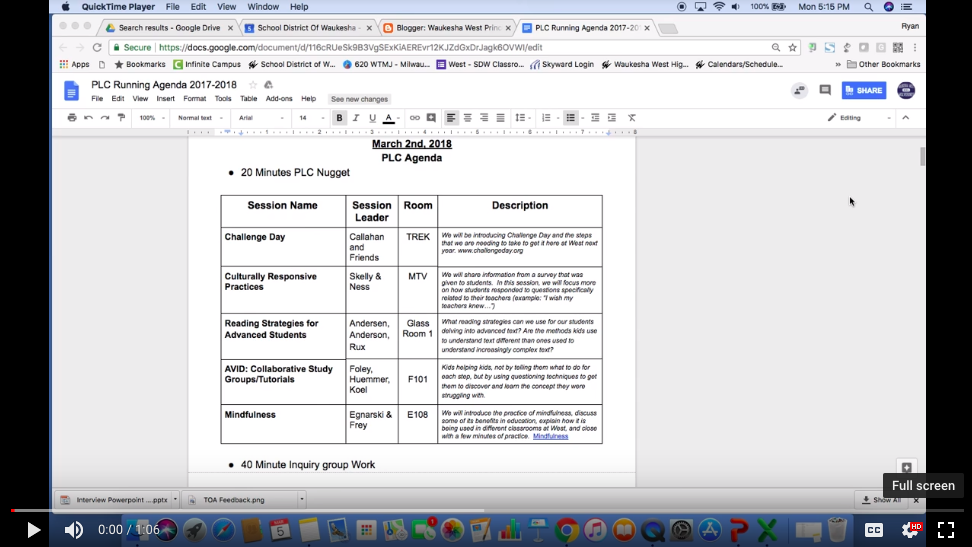
Task: Clear formatting with toolbar icon
Action: tap(632, 118)
